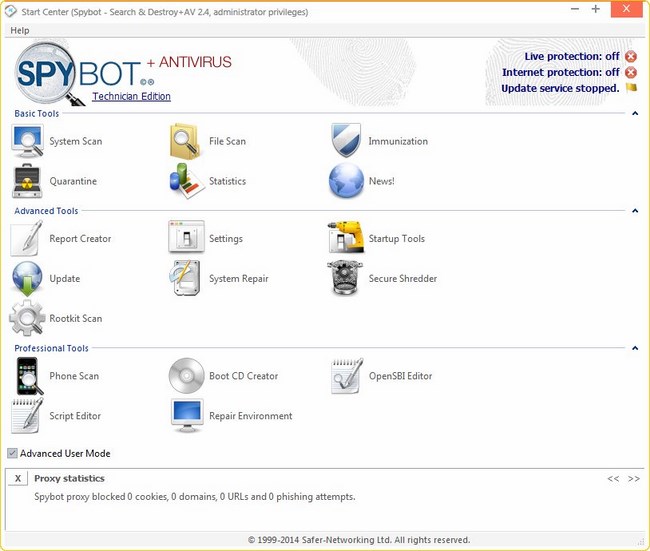Click the red Live protection status icon

click(x=631, y=56)
